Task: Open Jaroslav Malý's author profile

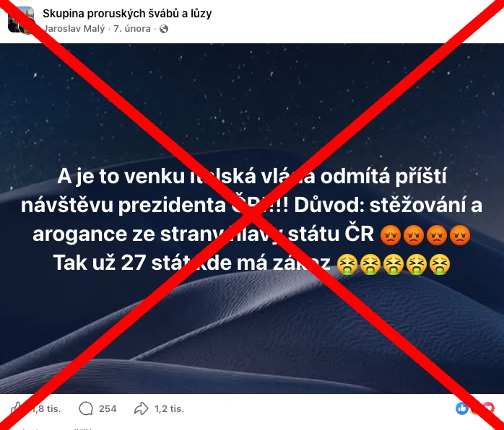Action: (x=74, y=29)
